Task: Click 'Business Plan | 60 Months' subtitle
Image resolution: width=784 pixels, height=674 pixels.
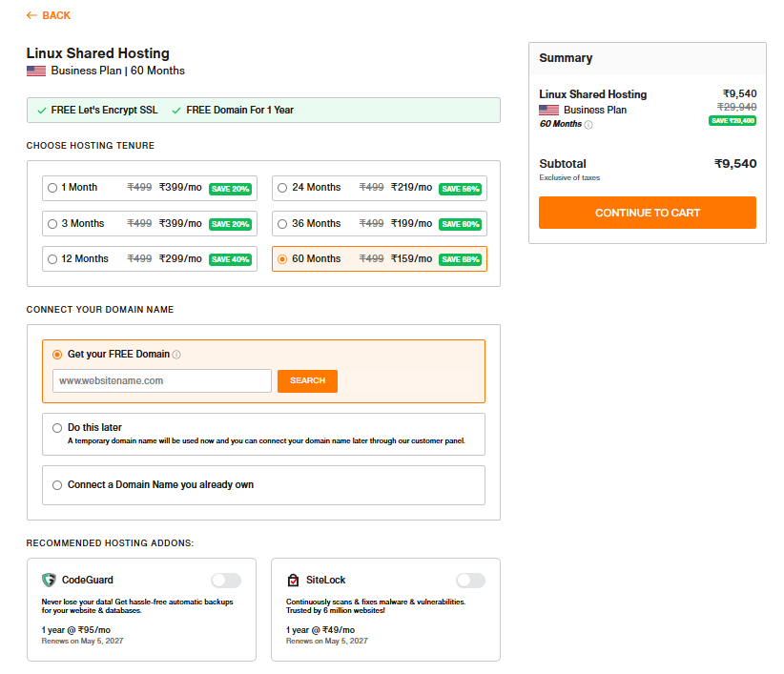Action: [117, 71]
